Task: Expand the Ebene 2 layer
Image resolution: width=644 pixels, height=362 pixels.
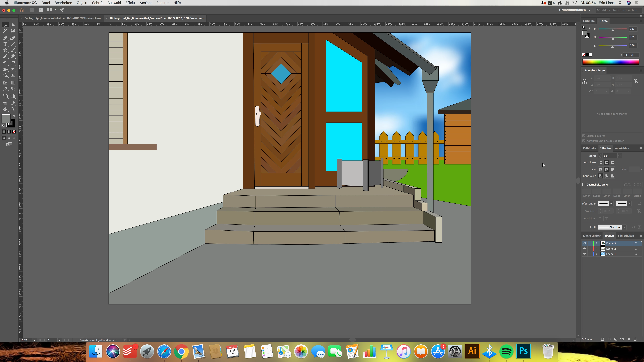Action: pyautogui.click(x=596, y=249)
